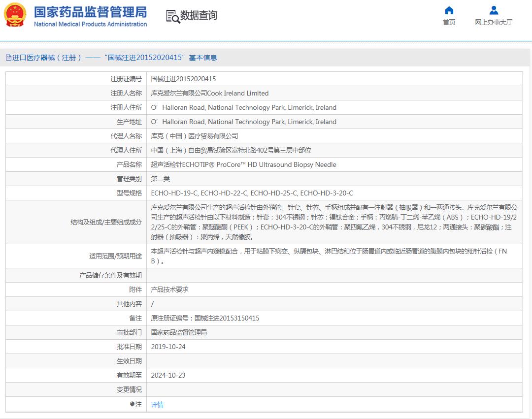Click the 产品名称 row label

(129, 164)
